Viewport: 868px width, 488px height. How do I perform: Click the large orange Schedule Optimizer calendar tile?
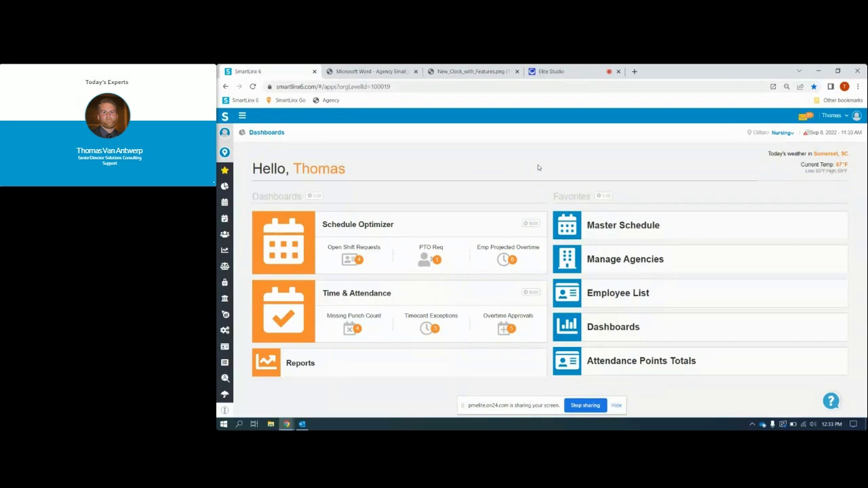tap(283, 243)
